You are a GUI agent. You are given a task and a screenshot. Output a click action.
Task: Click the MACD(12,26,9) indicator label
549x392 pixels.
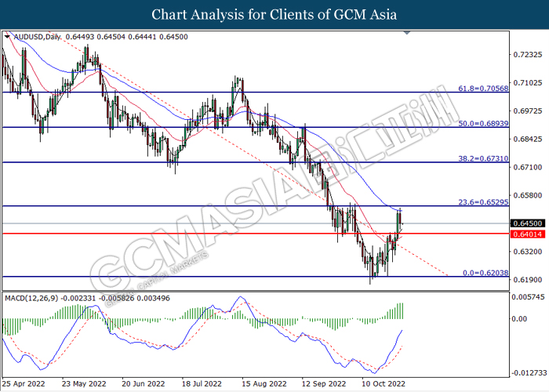[x=31, y=298]
